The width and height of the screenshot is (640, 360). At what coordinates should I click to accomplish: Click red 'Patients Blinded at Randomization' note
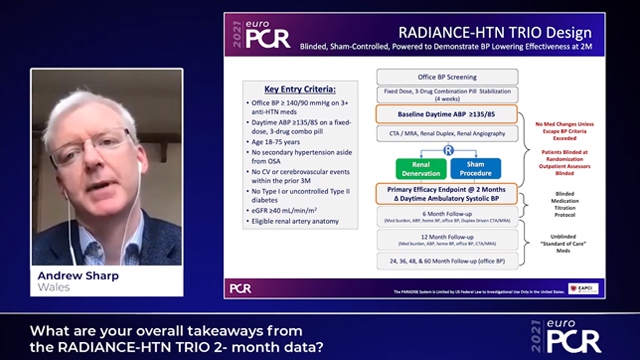[x=564, y=162]
